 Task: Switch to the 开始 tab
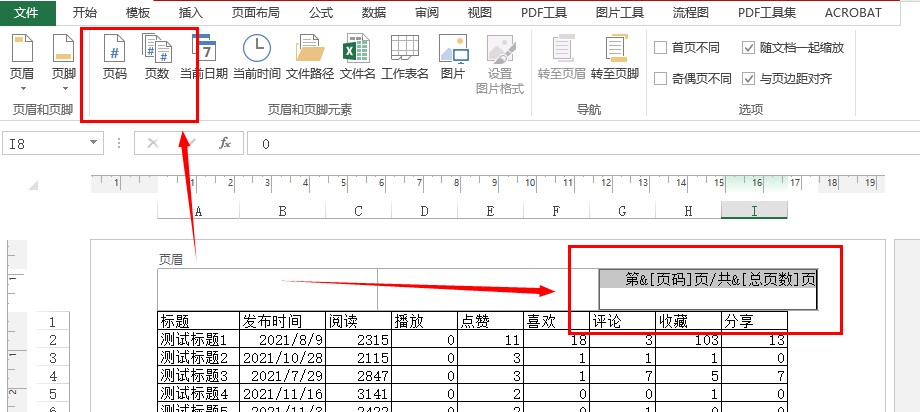pos(84,13)
